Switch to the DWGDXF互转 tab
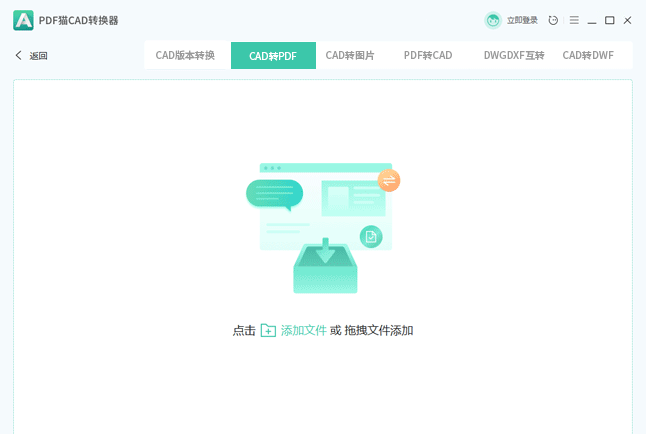Viewport: 646px width, 434px height. 514,56
